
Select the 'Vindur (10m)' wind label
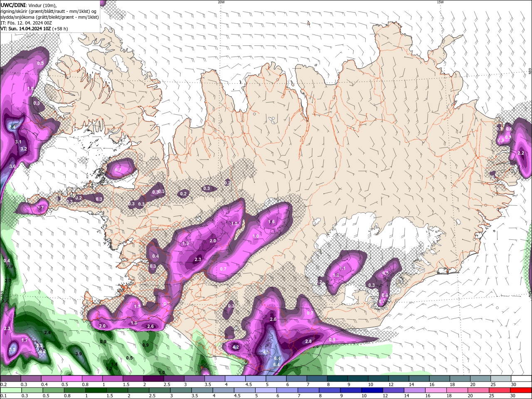point(43,5)
